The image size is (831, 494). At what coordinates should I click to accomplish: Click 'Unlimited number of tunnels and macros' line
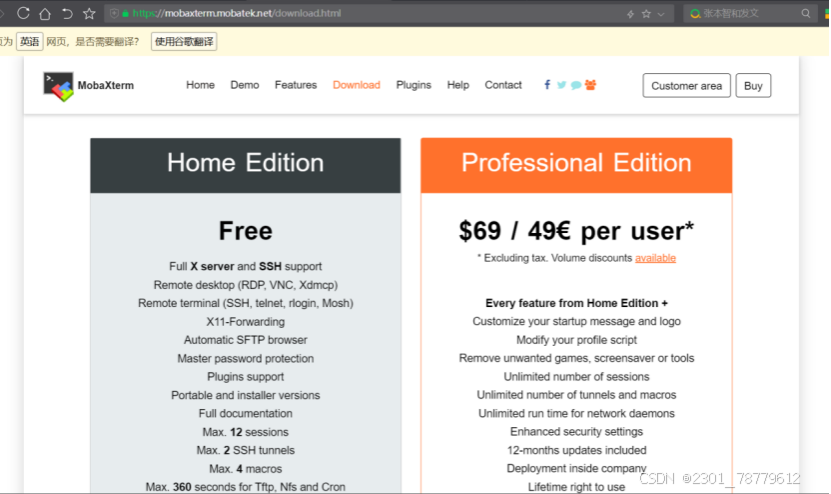(x=576, y=395)
